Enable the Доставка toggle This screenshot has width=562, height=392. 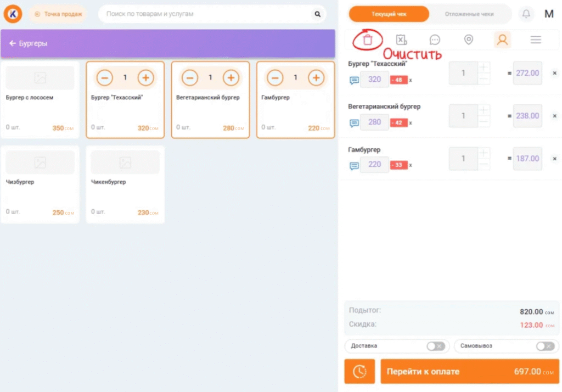[x=436, y=346]
